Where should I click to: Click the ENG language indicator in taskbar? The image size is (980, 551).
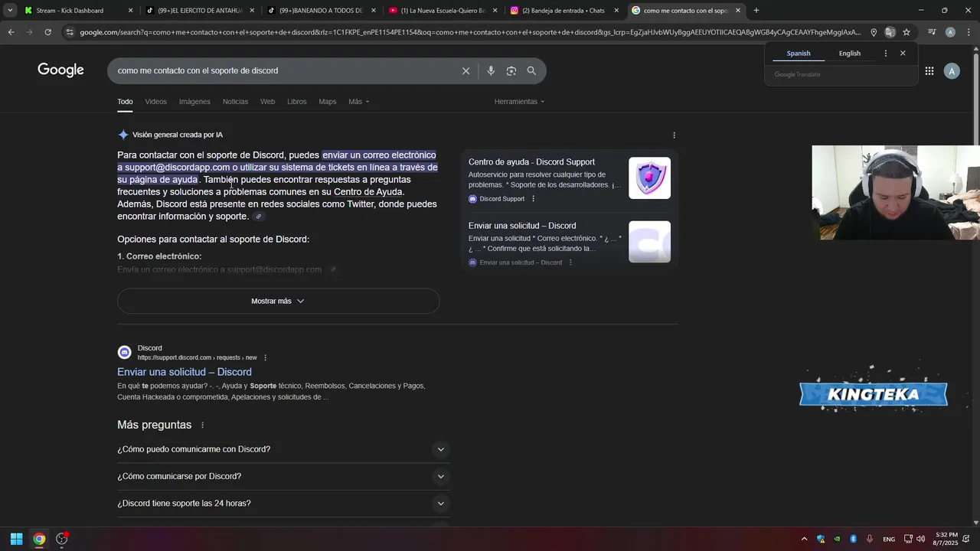[x=889, y=540]
